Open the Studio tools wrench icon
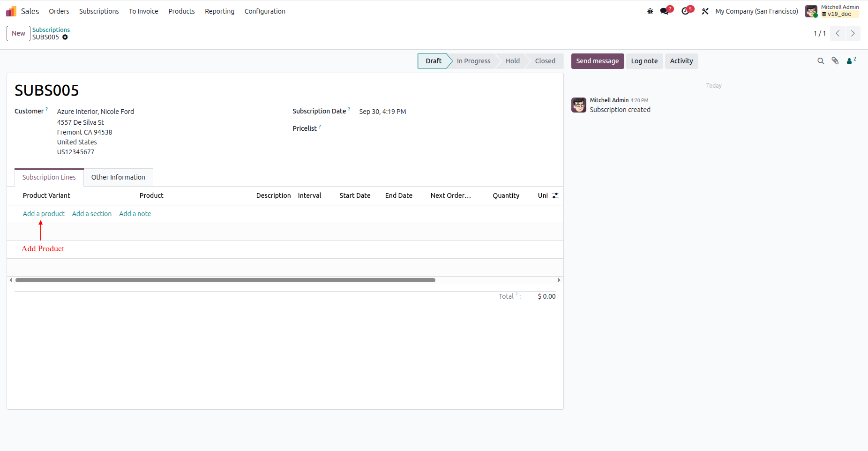Image resolution: width=868 pixels, height=451 pixels. [705, 11]
